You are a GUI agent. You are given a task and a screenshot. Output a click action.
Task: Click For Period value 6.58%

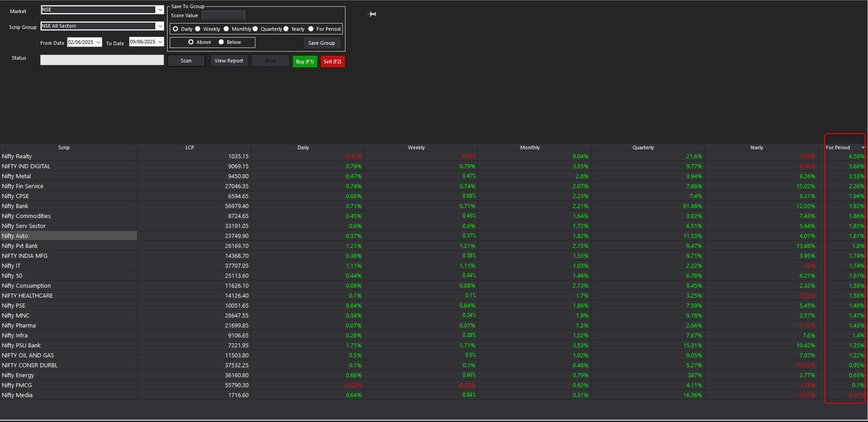[x=856, y=156]
